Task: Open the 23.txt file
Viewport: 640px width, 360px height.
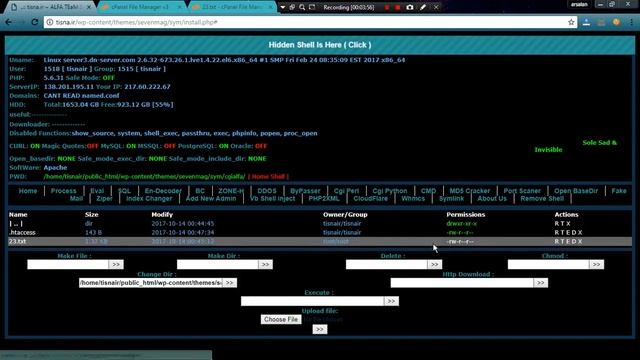Action: (17, 241)
